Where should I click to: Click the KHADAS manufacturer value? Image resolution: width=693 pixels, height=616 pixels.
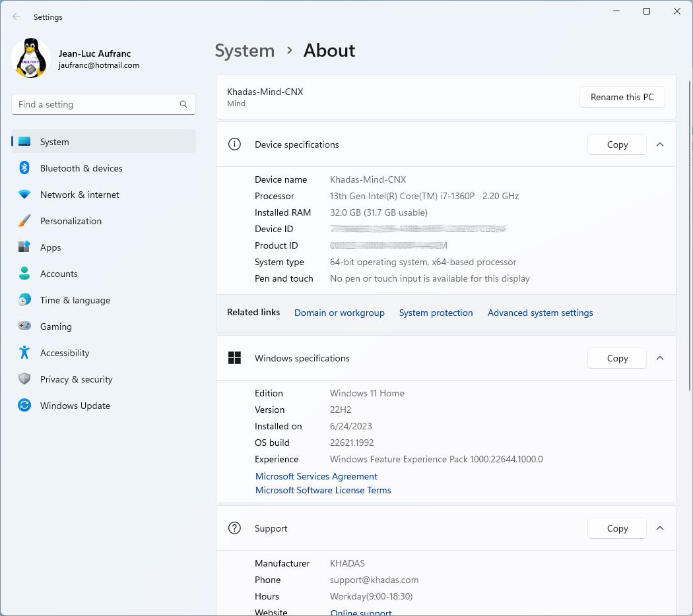(347, 563)
